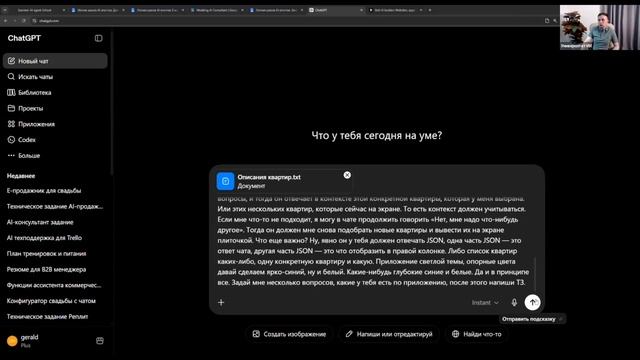The height and width of the screenshot is (360, 640).
Task: Click the icon next to gerald's profile
Action: click(x=100, y=341)
